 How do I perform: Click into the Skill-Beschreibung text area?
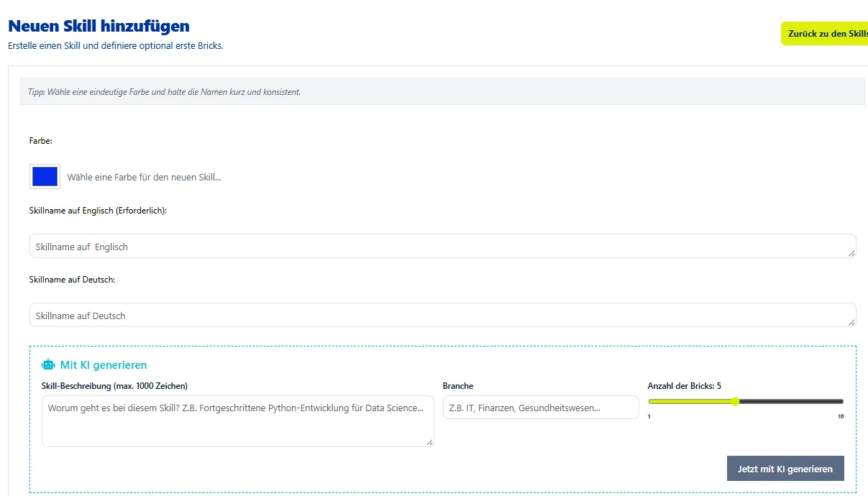coord(238,421)
